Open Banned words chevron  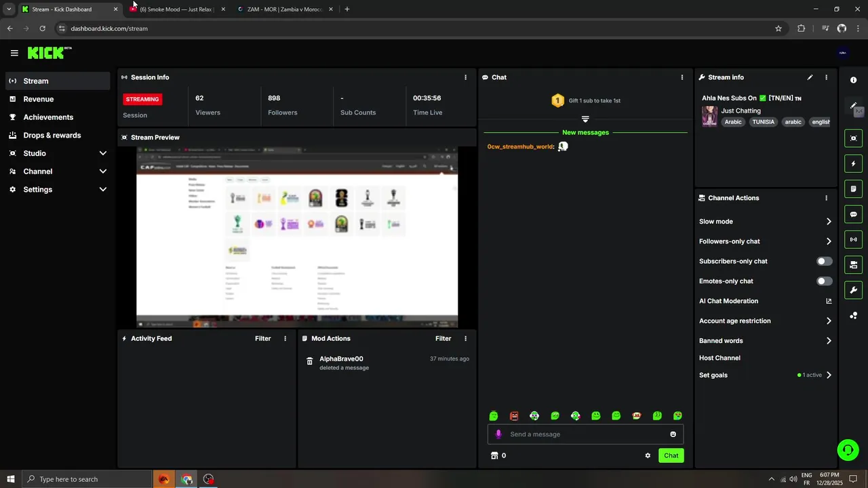coord(828,341)
